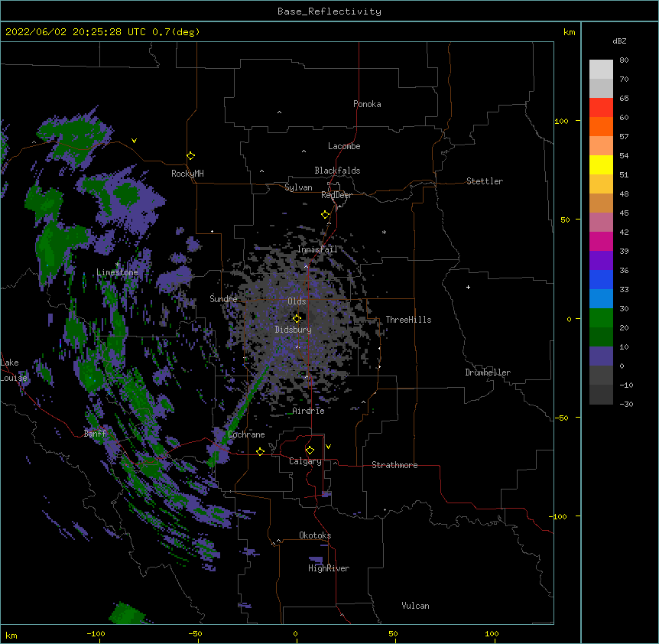Select the bright yellow 54-51 dBZ legend swatch
The width and height of the screenshot is (659, 644).
[x=601, y=164]
